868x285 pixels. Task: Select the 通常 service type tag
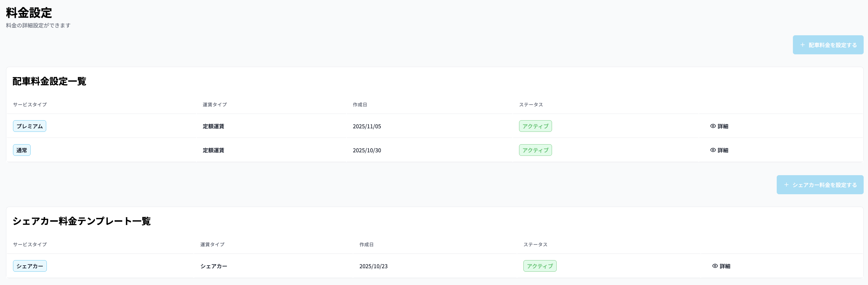point(22,150)
